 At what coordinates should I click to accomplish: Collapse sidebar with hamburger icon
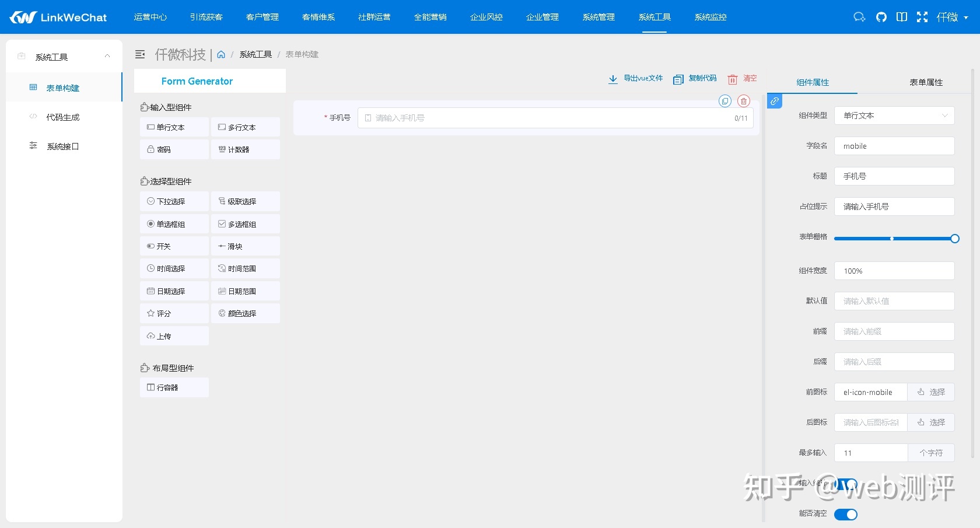coord(140,54)
